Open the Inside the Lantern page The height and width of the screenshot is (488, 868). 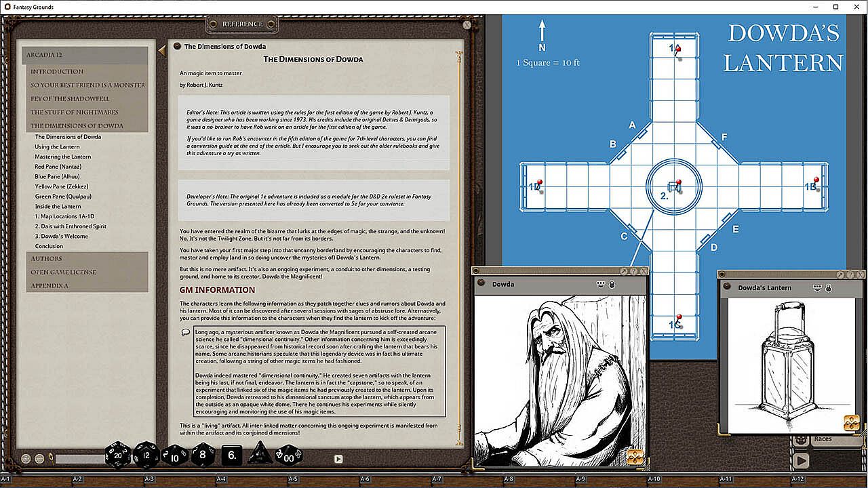tap(58, 206)
